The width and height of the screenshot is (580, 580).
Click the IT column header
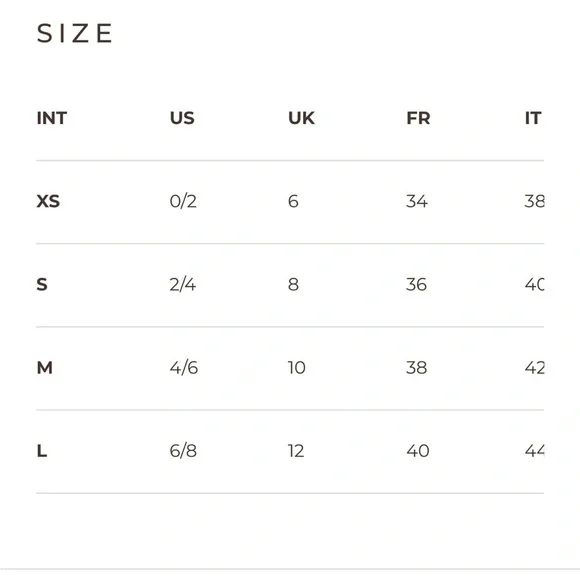point(533,118)
